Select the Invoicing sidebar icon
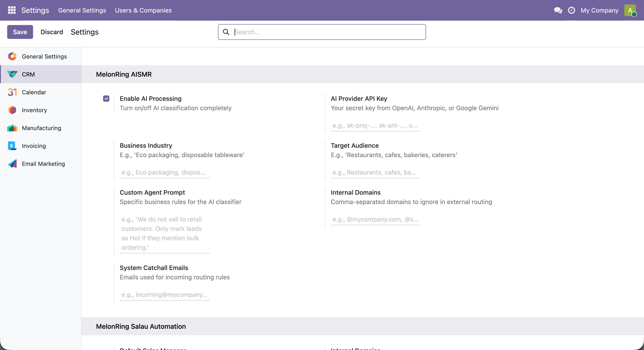This screenshot has height=350, width=644. pyautogui.click(x=12, y=146)
